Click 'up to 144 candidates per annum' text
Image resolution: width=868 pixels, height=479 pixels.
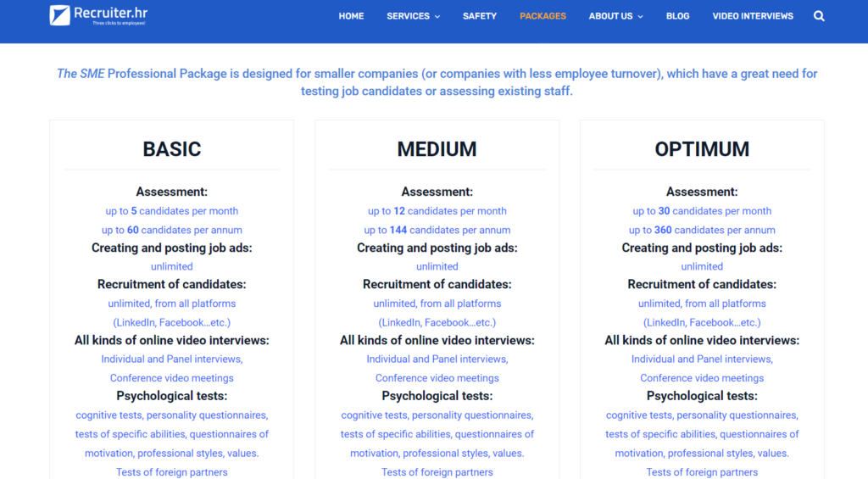[437, 230]
